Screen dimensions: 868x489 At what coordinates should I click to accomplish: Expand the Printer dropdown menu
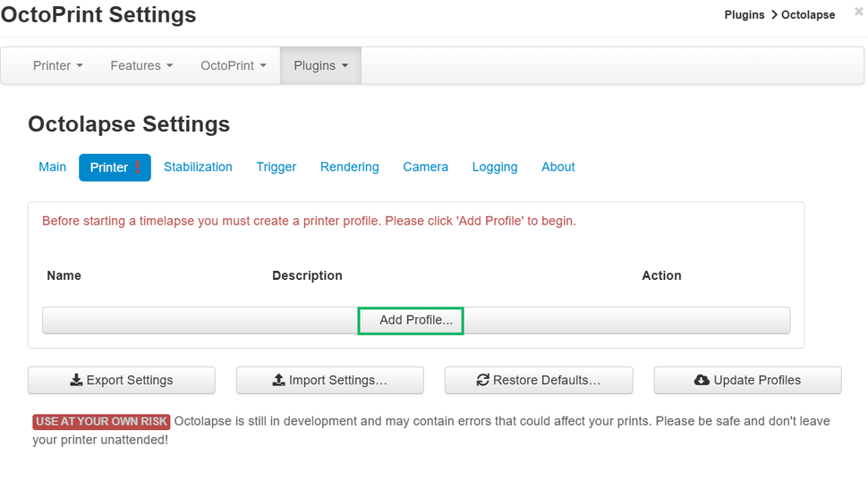[58, 65]
